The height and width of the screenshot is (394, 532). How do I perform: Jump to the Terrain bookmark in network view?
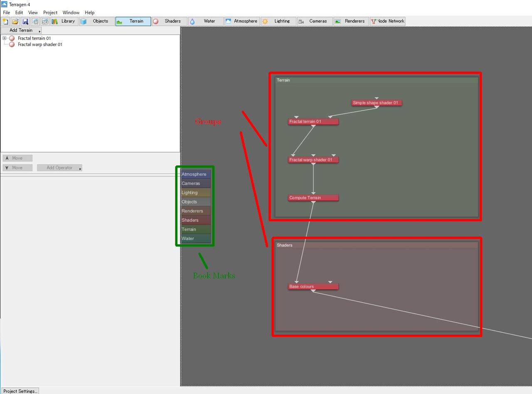pos(195,229)
